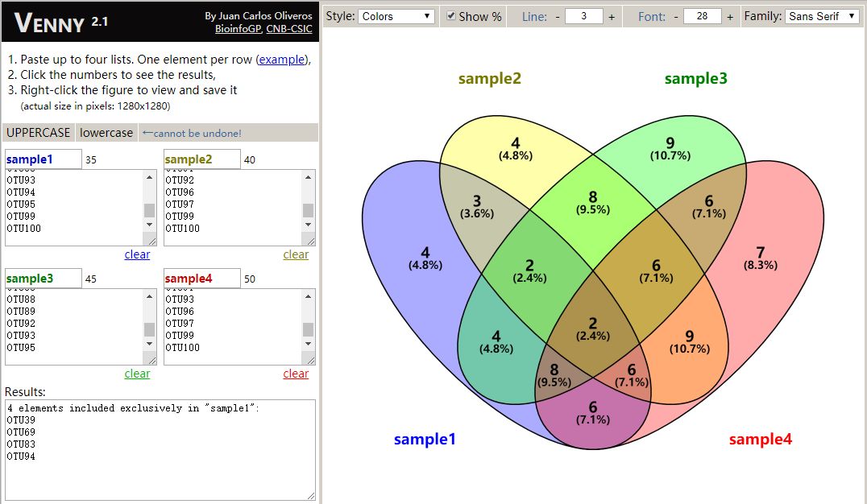Open the Style Colors dropdown
The width and height of the screenshot is (867, 504).
[x=396, y=17]
